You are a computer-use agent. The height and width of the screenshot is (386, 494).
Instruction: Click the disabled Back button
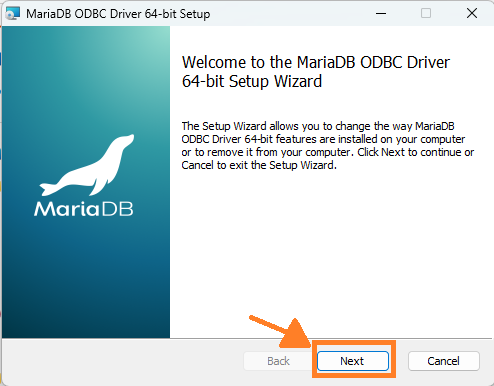[279, 361]
